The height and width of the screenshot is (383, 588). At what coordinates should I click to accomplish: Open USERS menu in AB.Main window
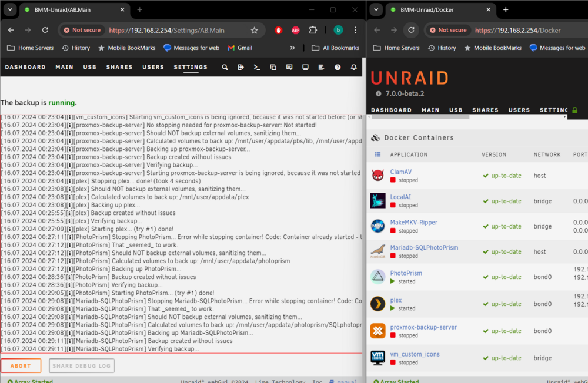tap(153, 67)
